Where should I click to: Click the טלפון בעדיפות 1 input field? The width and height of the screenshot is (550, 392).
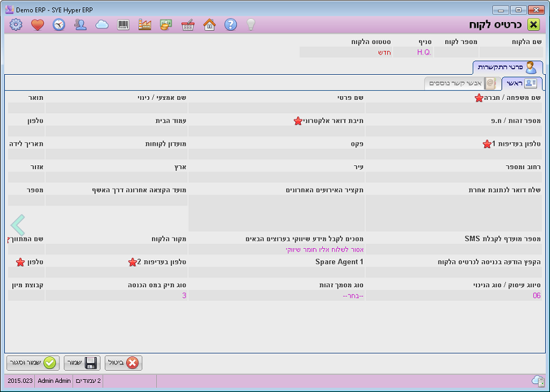click(x=454, y=154)
